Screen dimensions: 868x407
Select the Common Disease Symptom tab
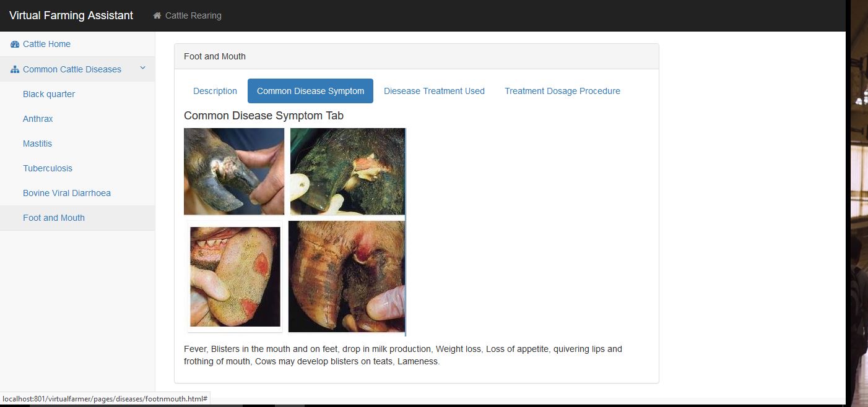pos(310,91)
